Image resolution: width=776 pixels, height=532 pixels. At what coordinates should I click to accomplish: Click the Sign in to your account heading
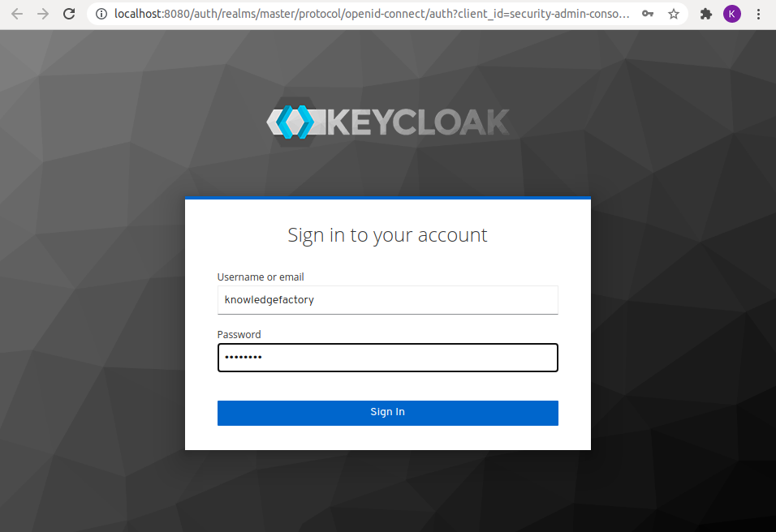[387, 234]
